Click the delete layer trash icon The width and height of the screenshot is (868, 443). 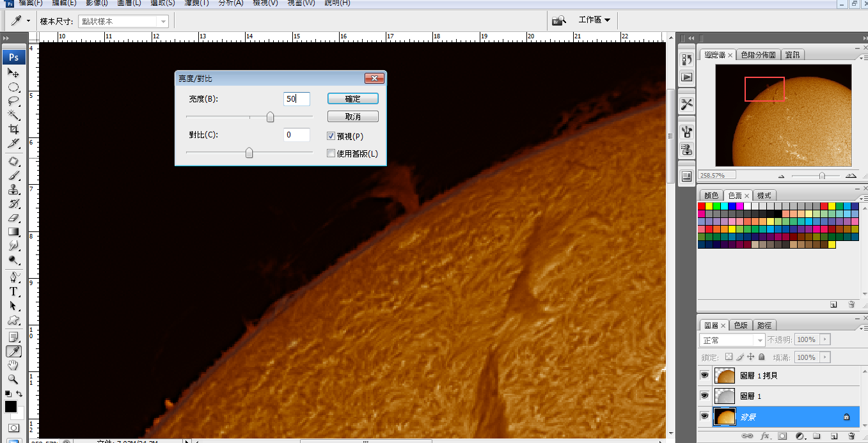click(851, 436)
